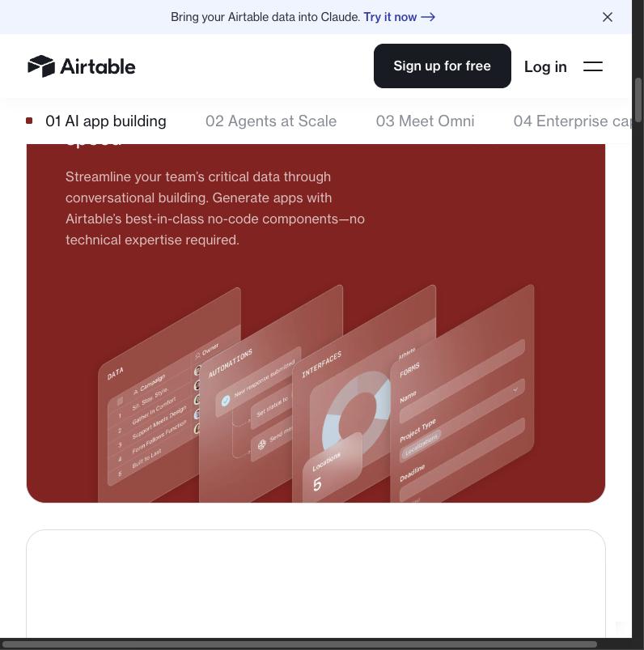Image resolution: width=644 pixels, height=650 pixels.
Task: Select the 04 Enterprise tab
Action: click(572, 121)
